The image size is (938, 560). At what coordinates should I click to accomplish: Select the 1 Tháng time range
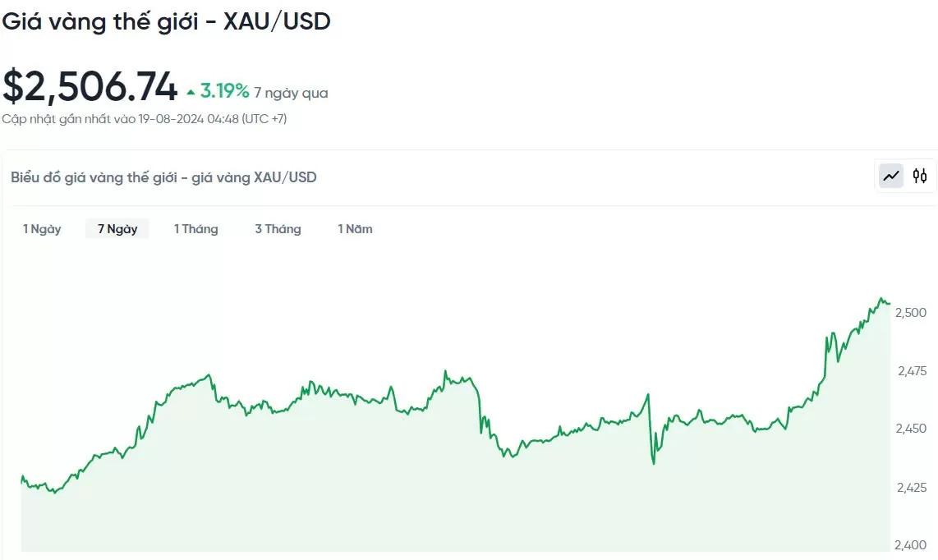point(195,229)
